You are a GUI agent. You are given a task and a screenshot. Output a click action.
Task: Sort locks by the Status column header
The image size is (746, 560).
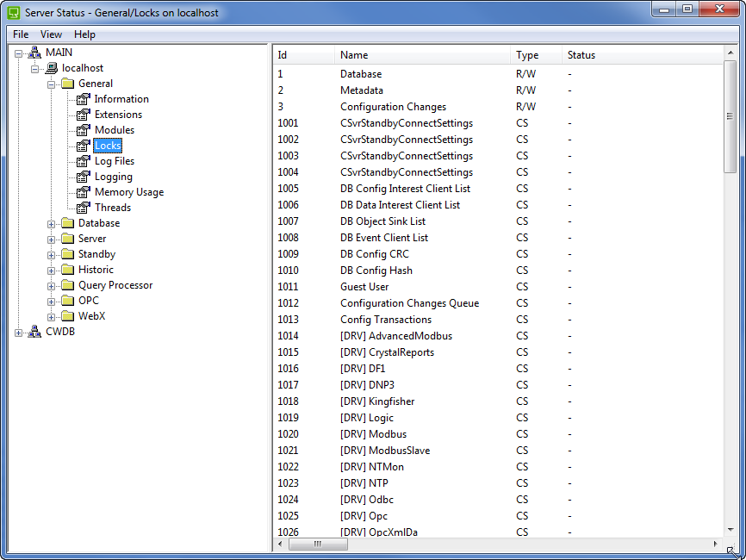tap(643, 55)
